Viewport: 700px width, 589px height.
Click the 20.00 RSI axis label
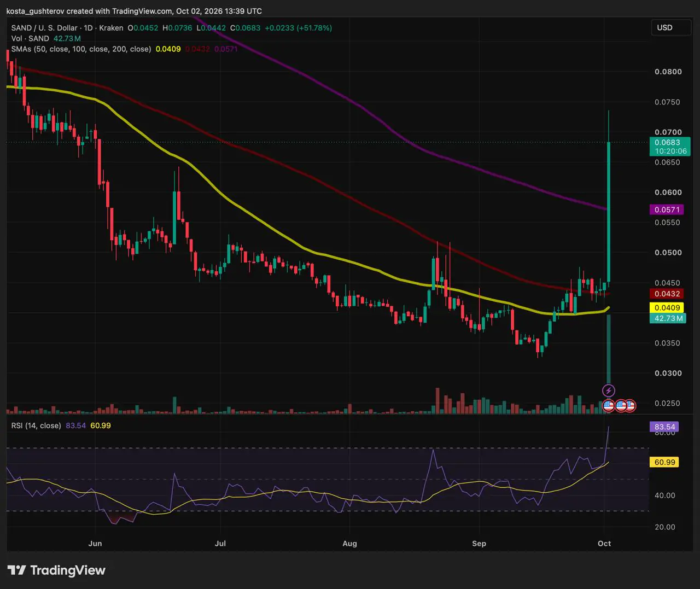click(x=665, y=527)
